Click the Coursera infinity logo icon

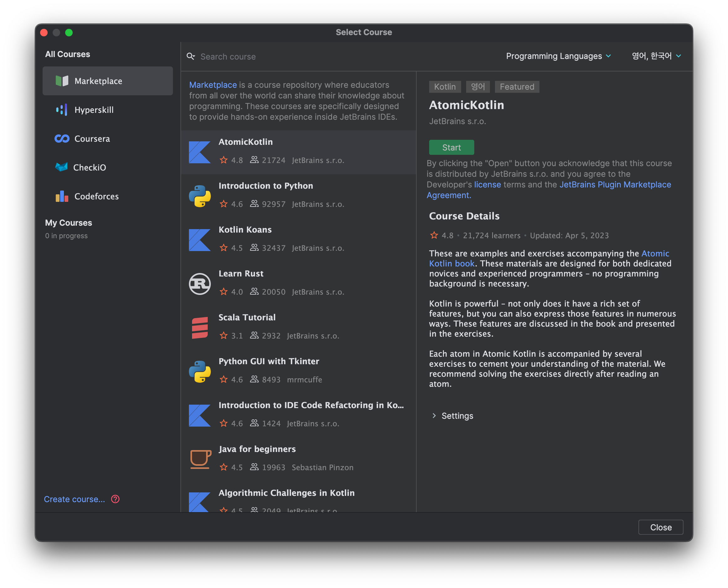(62, 139)
